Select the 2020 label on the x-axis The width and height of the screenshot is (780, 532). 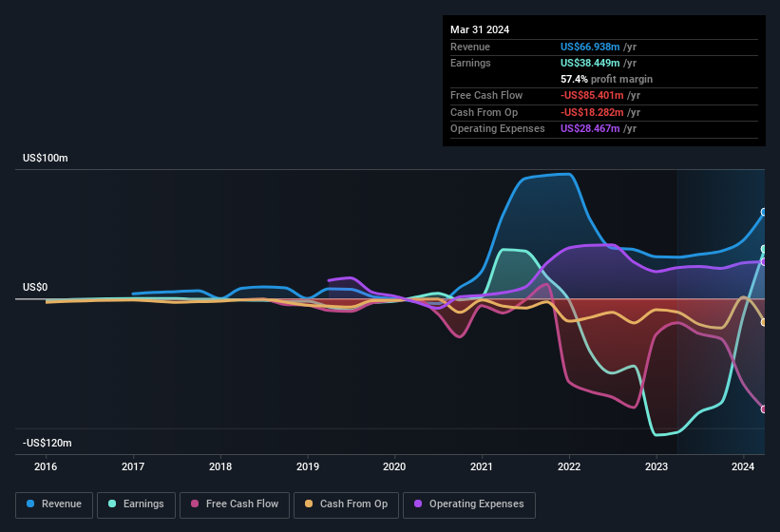(394, 466)
